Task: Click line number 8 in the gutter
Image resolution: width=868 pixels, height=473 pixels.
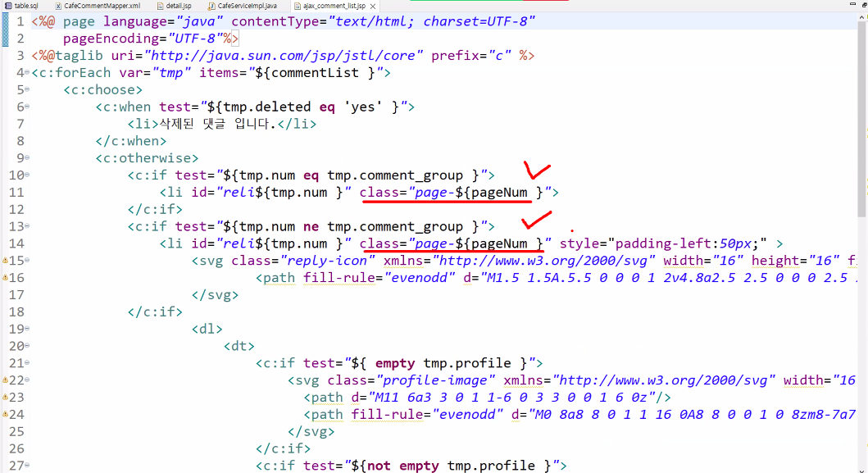Action: 20,141
